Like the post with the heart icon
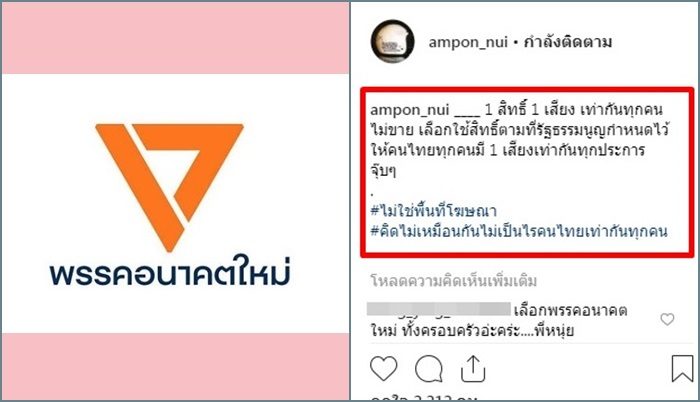700x402 pixels. (383, 368)
